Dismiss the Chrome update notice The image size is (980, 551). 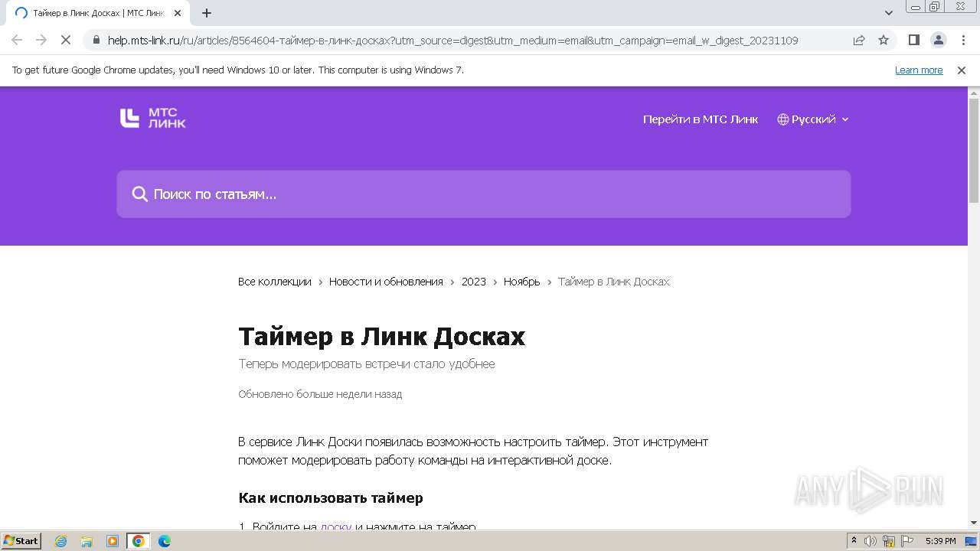point(962,70)
